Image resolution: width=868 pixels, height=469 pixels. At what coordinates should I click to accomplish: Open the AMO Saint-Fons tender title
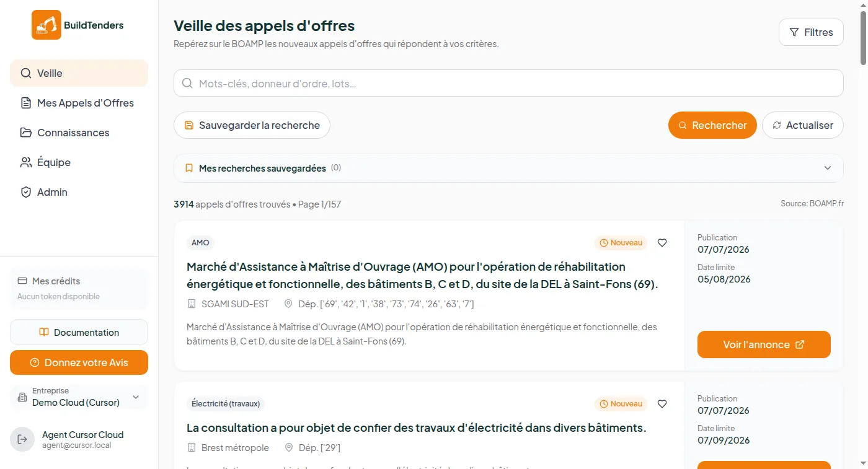[422, 275]
